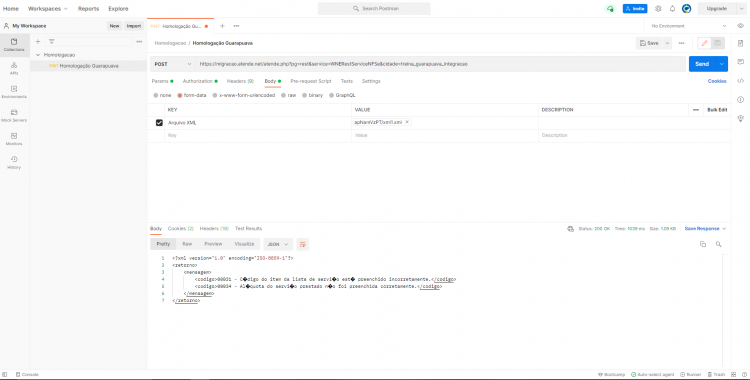The height and width of the screenshot is (380, 750).
Task: Open the Console in status bar
Action: click(x=27, y=375)
